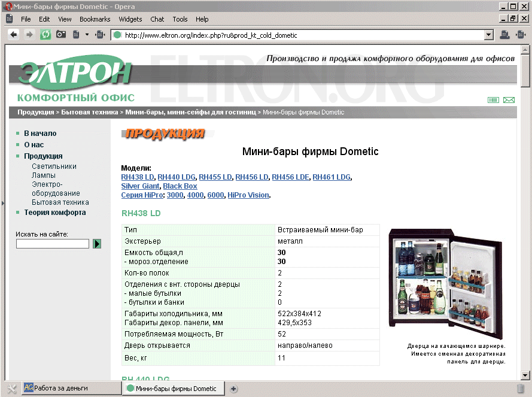This screenshot has width=532, height=397.
Task: Open the Серия HiPro link
Action: [x=142, y=195]
